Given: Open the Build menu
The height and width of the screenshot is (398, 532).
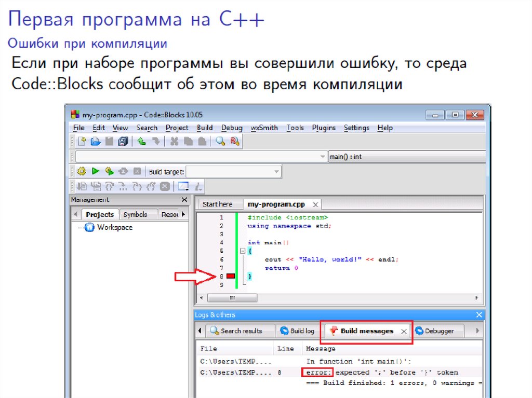Looking at the screenshot, I should [x=205, y=128].
